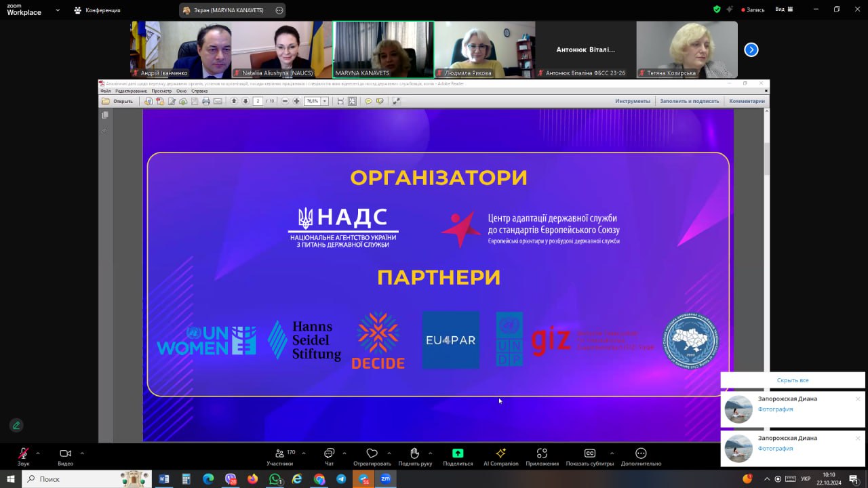Raise hand with Поднять руку
The width and height of the screenshot is (868, 488).
point(415,454)
